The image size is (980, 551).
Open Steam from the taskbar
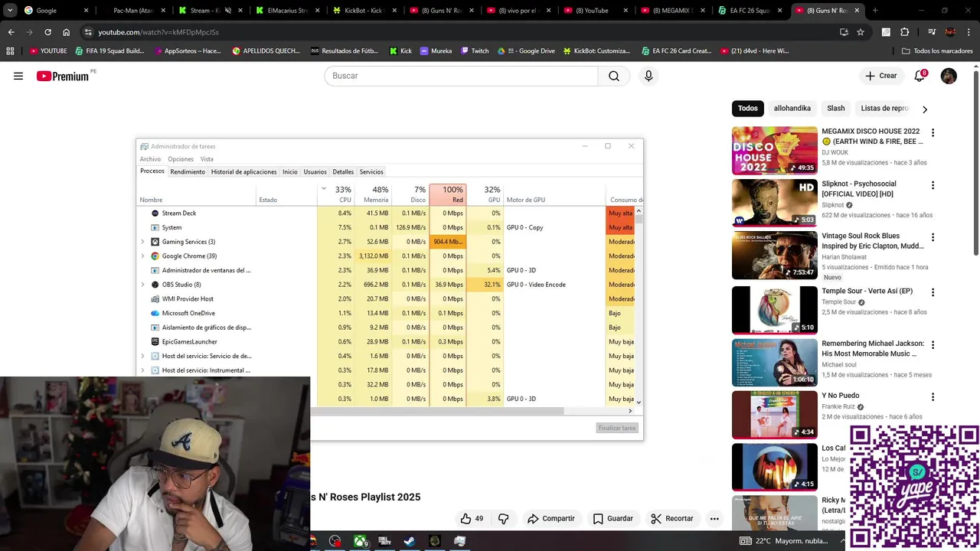click(x=410, y=541)
